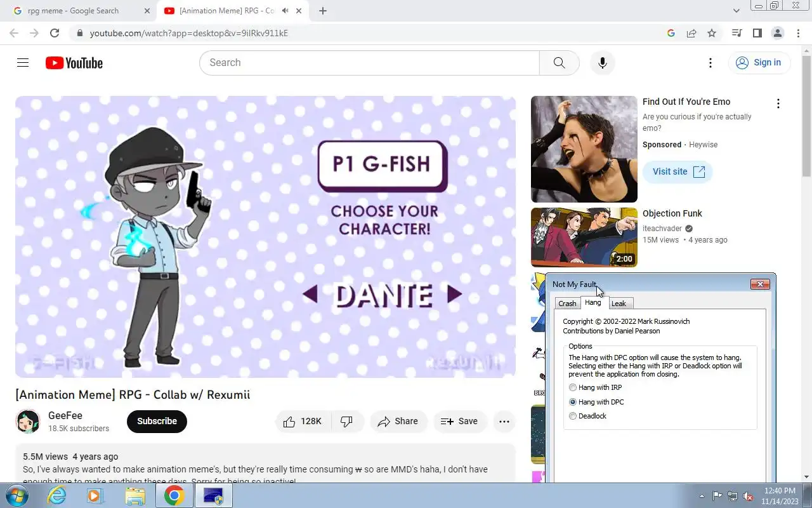Open Chrome profile avatar

777,33
